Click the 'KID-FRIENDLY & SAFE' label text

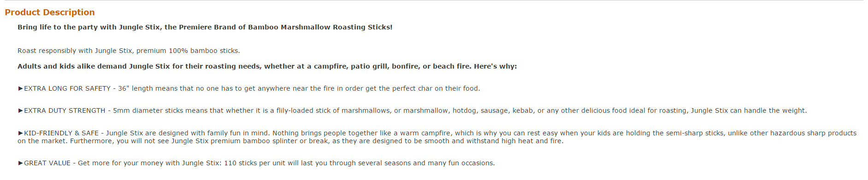(x=62, y=133)
